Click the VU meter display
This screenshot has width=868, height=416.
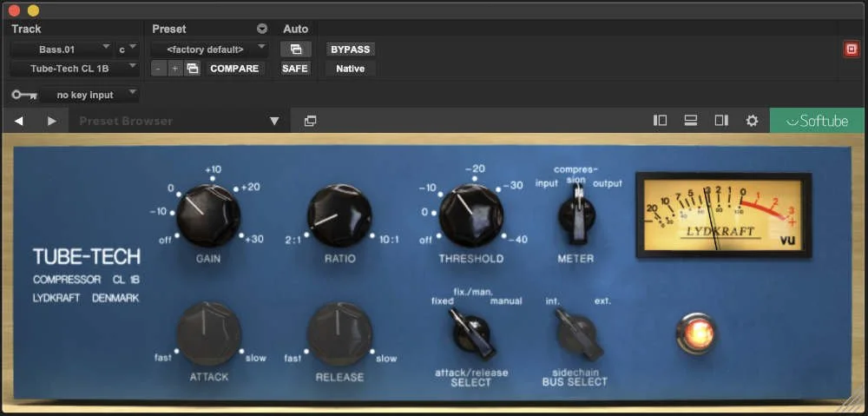(724, 215)
